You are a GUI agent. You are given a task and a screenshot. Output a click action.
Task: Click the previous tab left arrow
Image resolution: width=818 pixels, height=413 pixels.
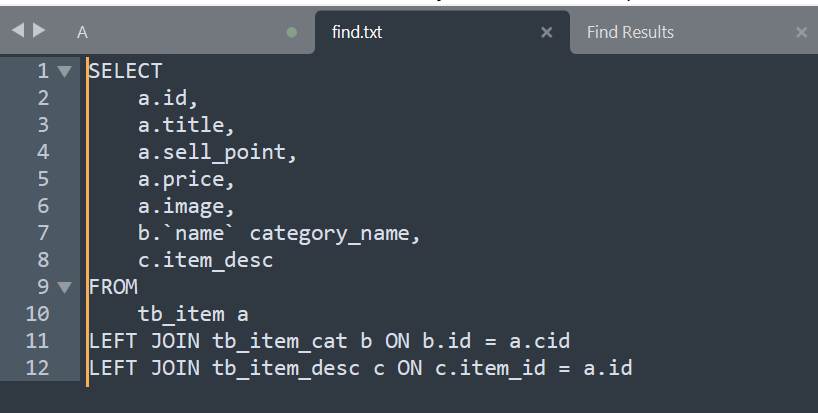18,31
